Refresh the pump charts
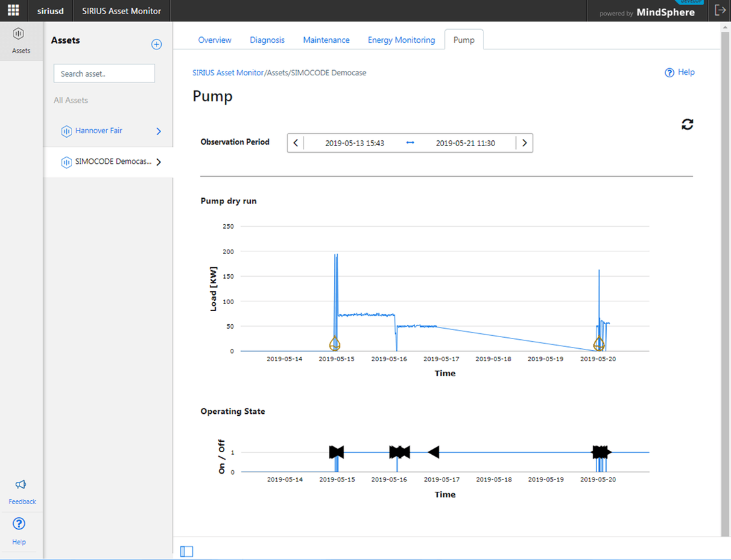The width and height of the screenshot is (731, 560). pos(687,125)
